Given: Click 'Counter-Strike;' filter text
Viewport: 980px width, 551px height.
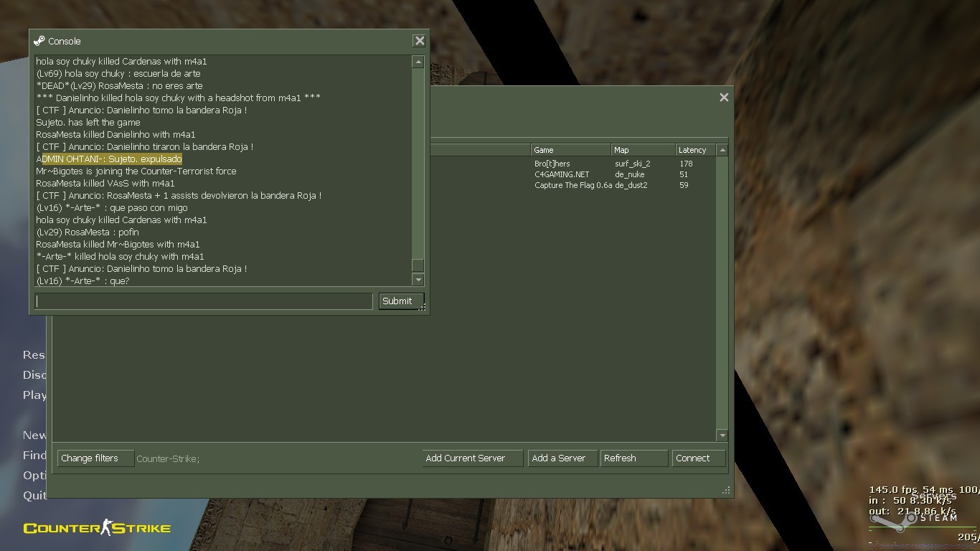Looking at the screenshot, I should point(168,458).
